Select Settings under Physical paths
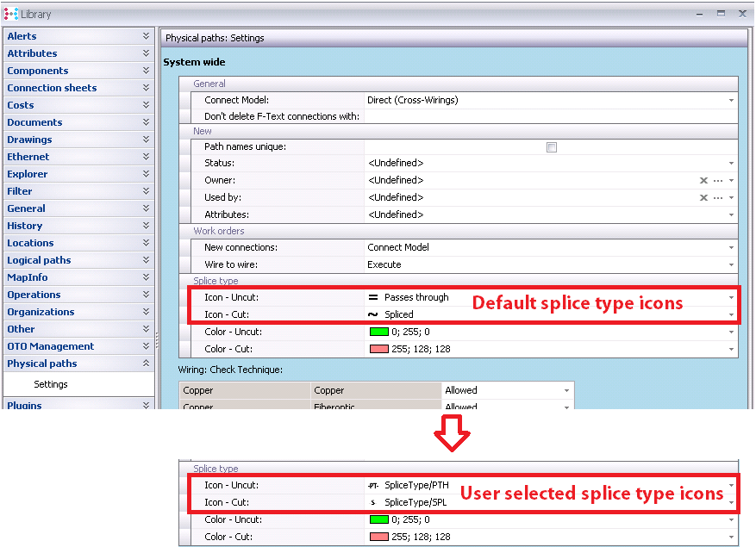Image resolution: width=756 pixels, height=547 pixels. coord(51,384)
